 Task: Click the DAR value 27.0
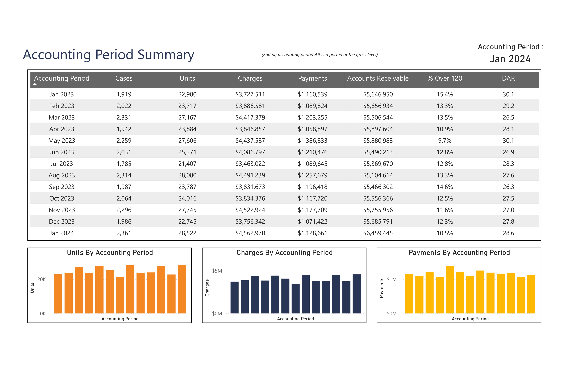(508, 210)
